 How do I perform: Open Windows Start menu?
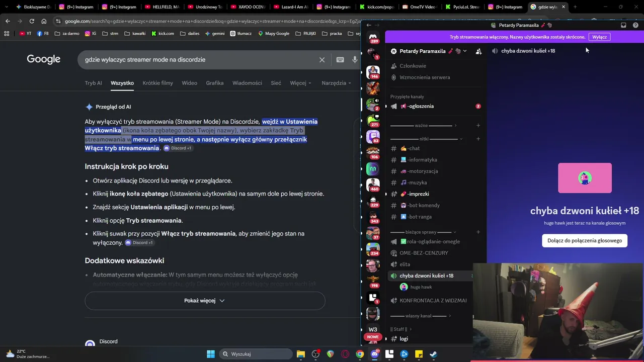click(x=211, y=354)
